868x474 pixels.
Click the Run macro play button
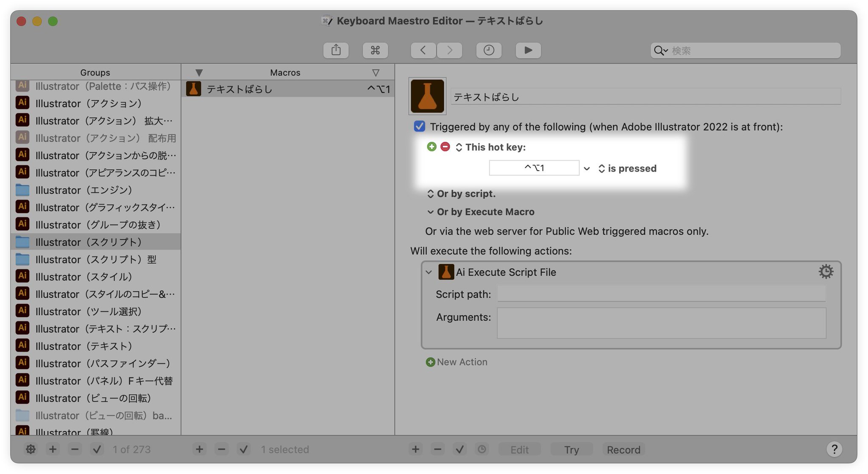click(528, 50)
